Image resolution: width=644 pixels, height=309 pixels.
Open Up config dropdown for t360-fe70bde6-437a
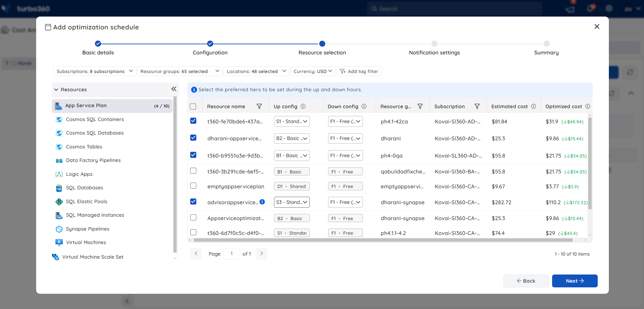(x=292, y=121)
